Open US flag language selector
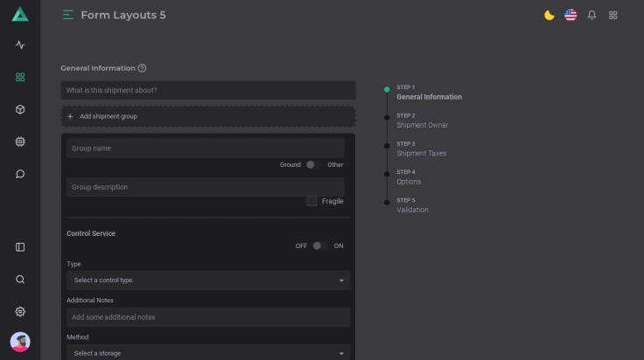The image size is (644, 360). pyautogui.click(x=570, y=15)
